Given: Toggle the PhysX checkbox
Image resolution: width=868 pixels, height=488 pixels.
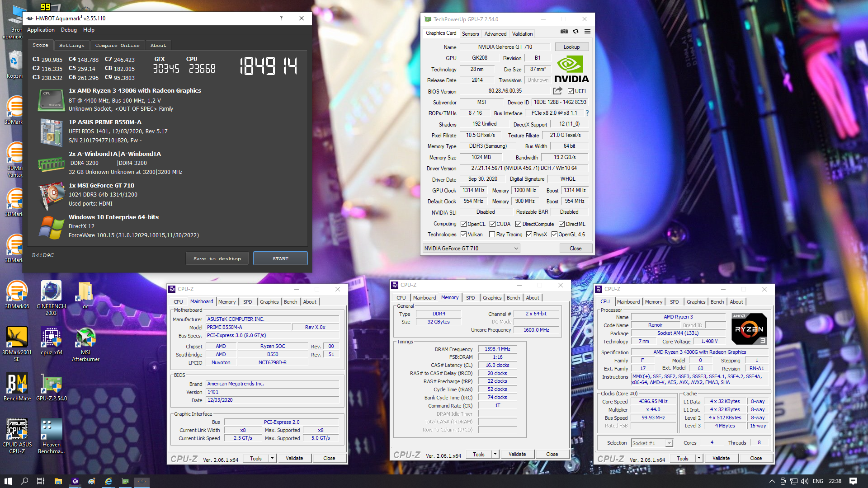Looking at the screenshot, I should click(x=529, y=235).
